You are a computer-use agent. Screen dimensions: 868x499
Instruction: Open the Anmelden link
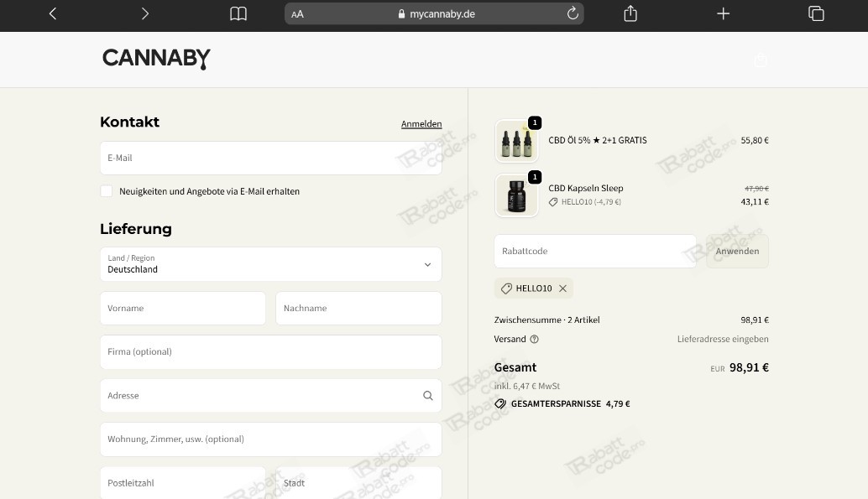(x=421, y=123)
